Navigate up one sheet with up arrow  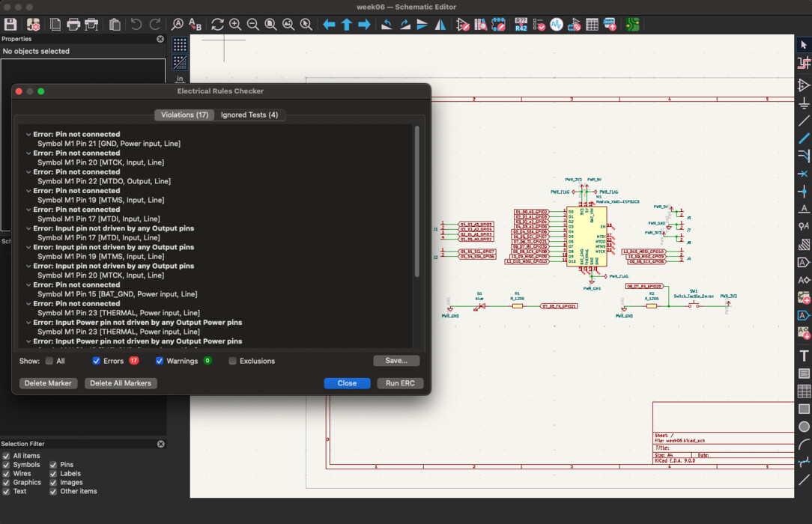[346, 24]
